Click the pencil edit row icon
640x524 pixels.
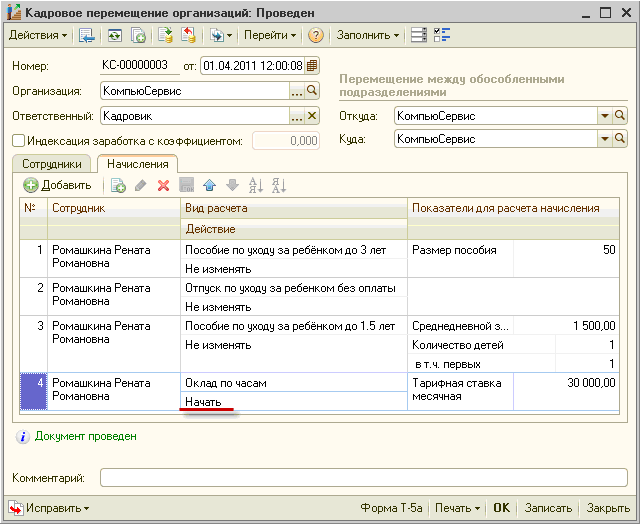click(140, 185)
